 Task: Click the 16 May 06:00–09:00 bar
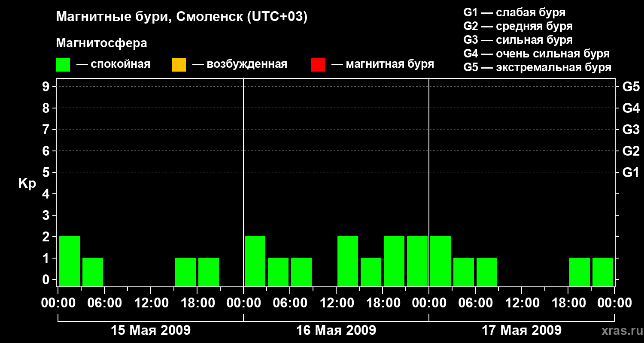click(x=301, y=272)
